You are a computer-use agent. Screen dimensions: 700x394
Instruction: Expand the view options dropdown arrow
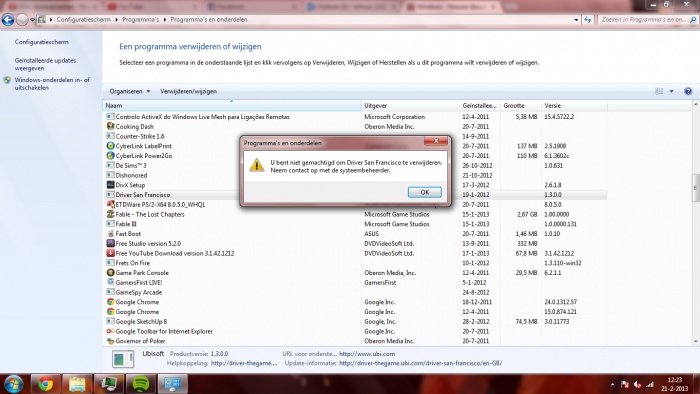coord(671,91)
